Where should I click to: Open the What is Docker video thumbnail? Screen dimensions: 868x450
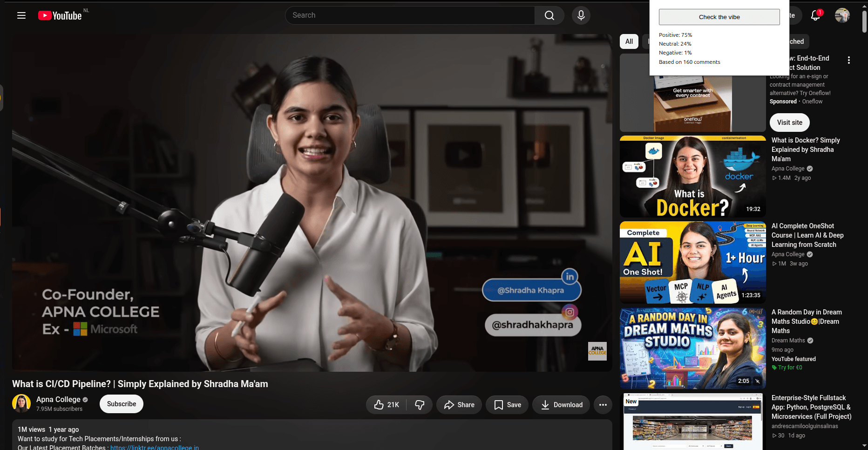click(x=693, y=177)
